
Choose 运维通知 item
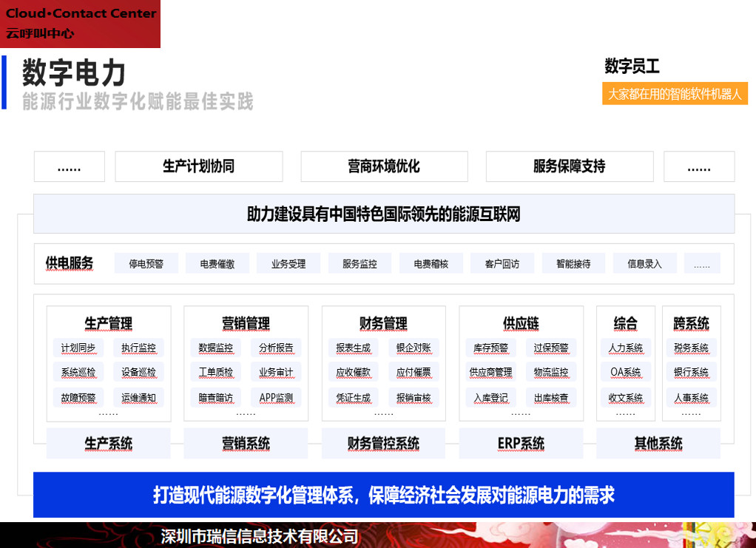[x=139, y=398]
